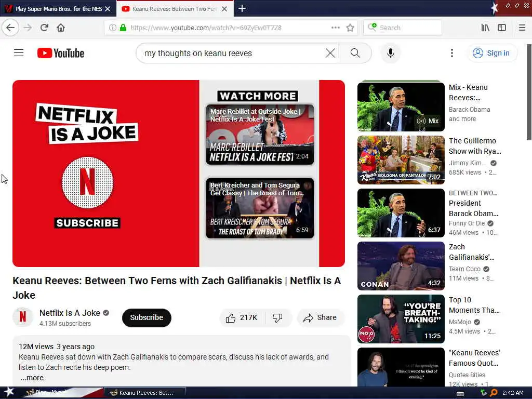The height and width of the screenshot is (399, 532).
Task: Click the YouTube magnifier search button
Action: [355, 53]
